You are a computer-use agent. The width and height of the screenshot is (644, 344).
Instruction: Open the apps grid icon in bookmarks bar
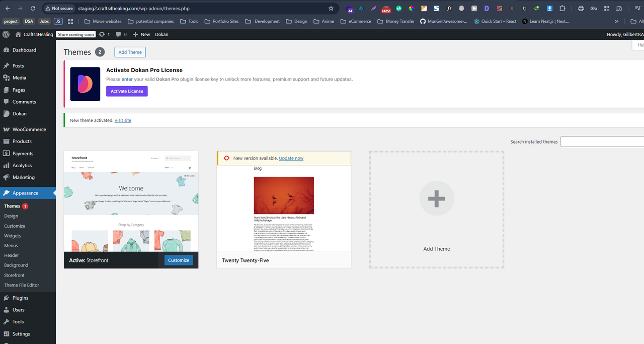tap(70, 21)
